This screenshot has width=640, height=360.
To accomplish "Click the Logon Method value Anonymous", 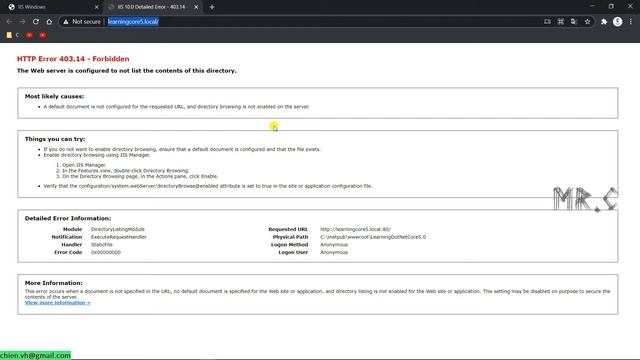I will [334, 245].
